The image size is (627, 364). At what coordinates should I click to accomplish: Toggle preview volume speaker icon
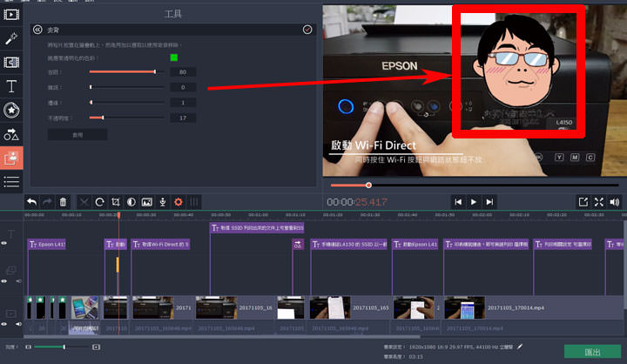(x=614, y=202)
